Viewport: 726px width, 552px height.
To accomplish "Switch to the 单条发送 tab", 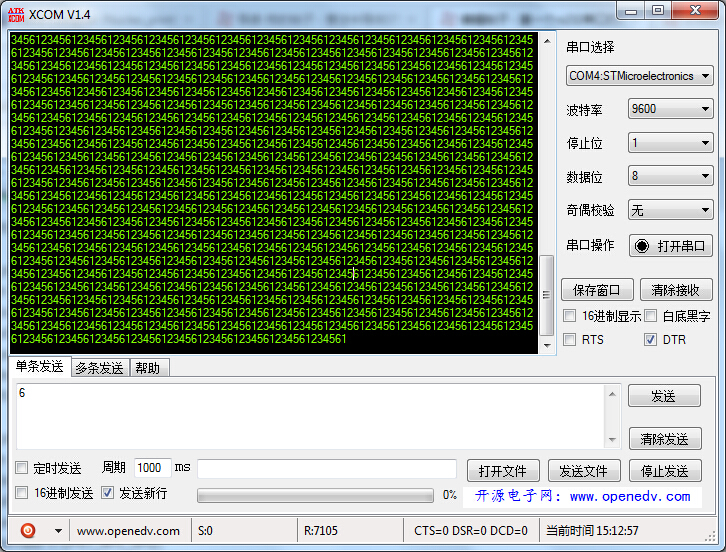I will 39,366.
